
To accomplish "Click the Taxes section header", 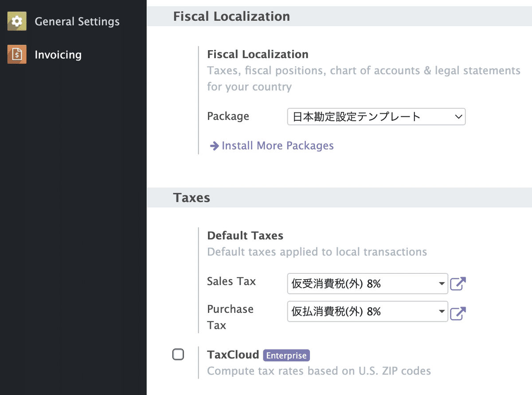I will click(192, 198).
